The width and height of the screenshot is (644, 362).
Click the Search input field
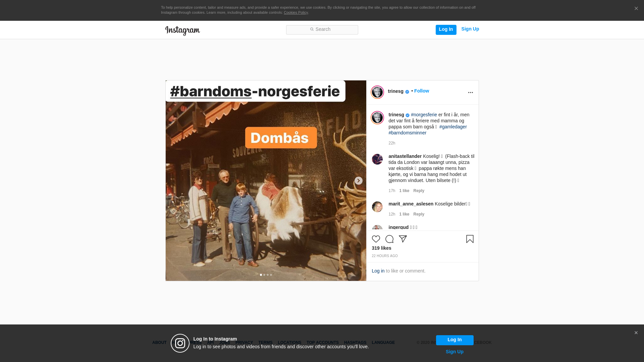(x=322, y=30)
